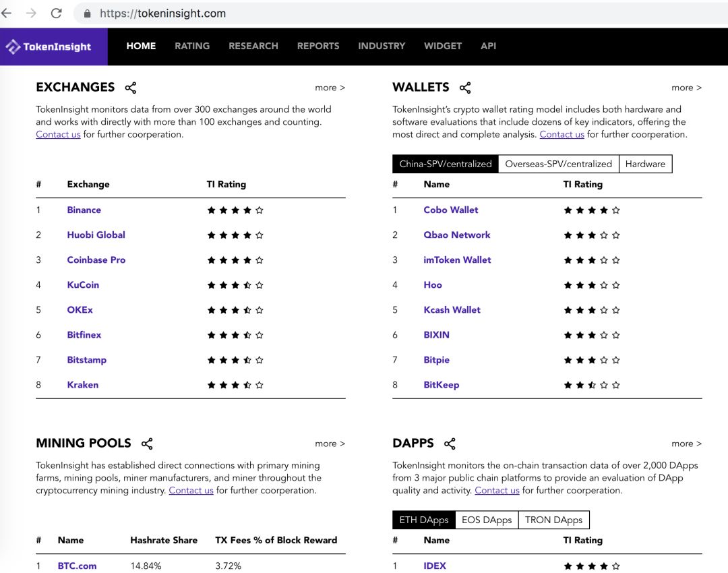Go back in browser

coord(7,13)
